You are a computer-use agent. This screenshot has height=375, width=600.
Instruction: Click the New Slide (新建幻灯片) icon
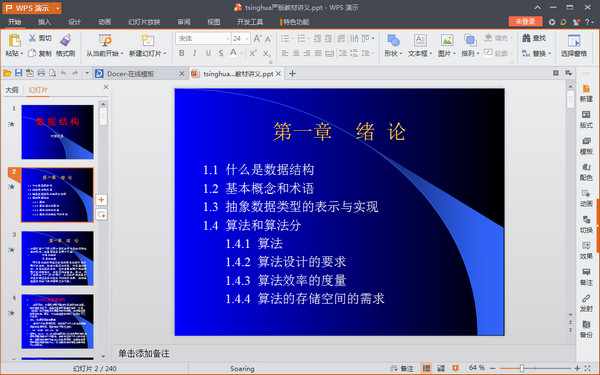(147, 40)
